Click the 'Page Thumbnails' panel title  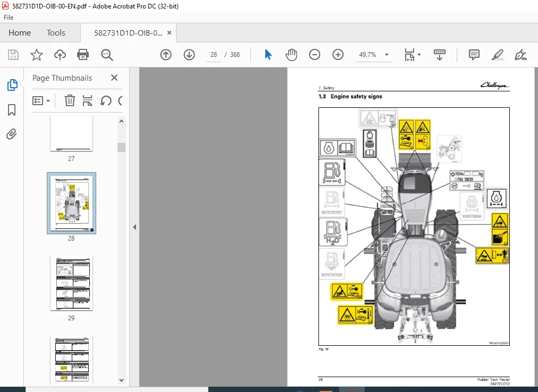[62, 78]
